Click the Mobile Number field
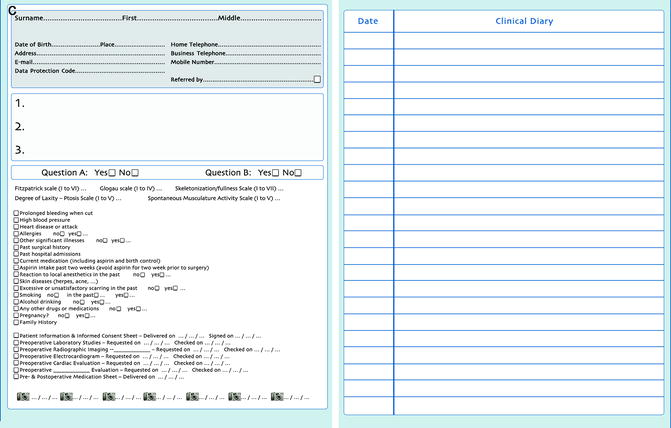 point(270,62)
